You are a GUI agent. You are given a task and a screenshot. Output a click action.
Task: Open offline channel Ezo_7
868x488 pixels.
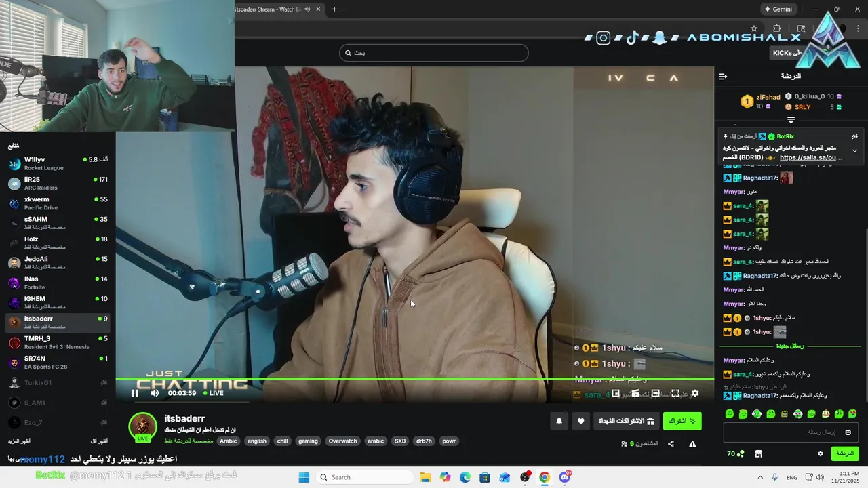[x=58, y=422]
